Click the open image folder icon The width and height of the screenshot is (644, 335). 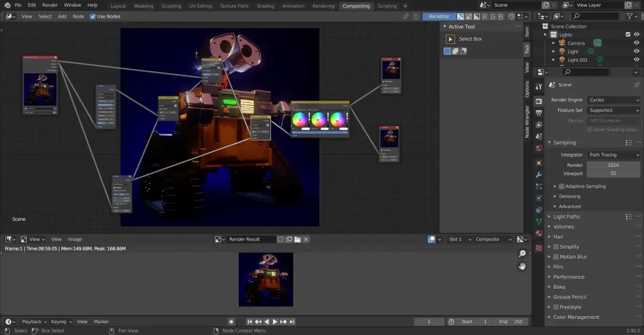[297, 239]
